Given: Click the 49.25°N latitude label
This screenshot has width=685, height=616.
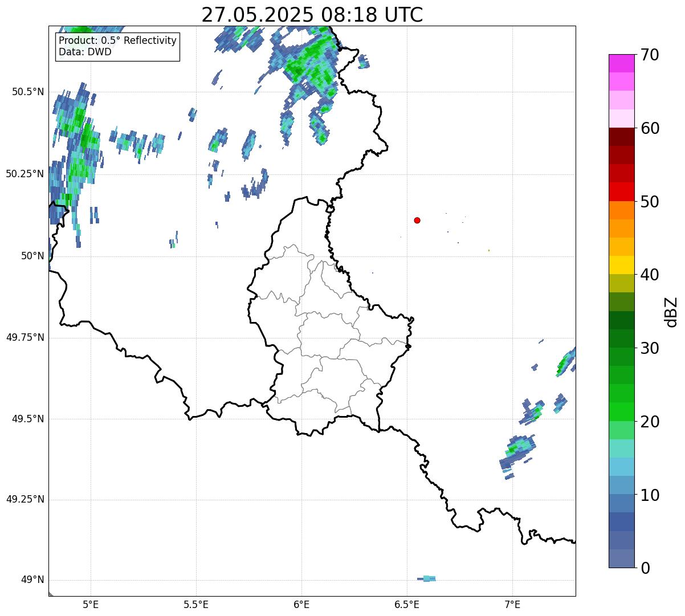Looking at the screenshot, I should click(x=25, y=500).
